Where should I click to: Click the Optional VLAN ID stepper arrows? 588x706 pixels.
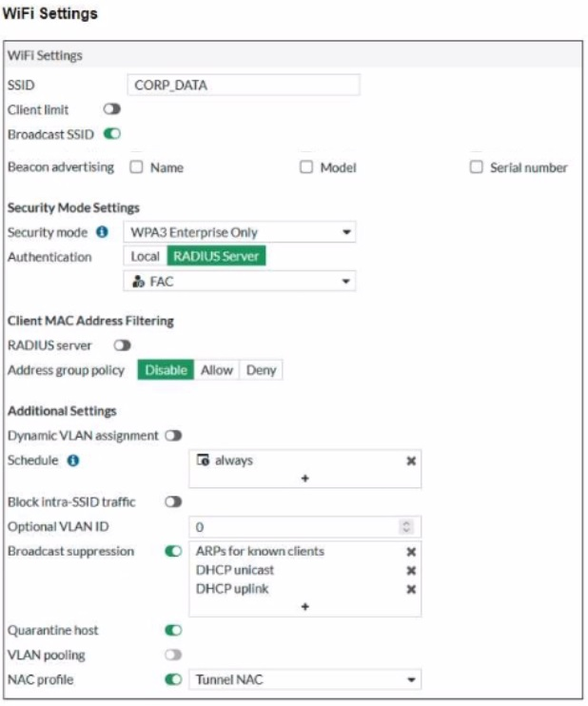pyautogui.click(x=407, y=526)
